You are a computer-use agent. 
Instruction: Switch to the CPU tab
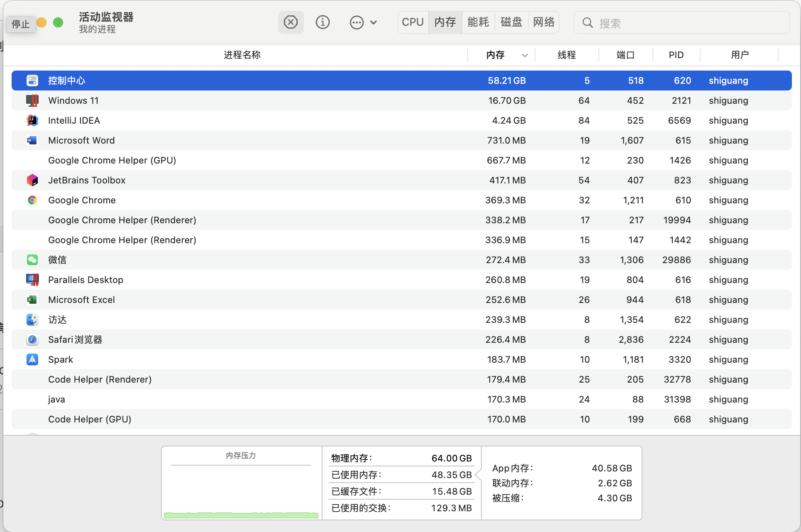click(413, 22)
